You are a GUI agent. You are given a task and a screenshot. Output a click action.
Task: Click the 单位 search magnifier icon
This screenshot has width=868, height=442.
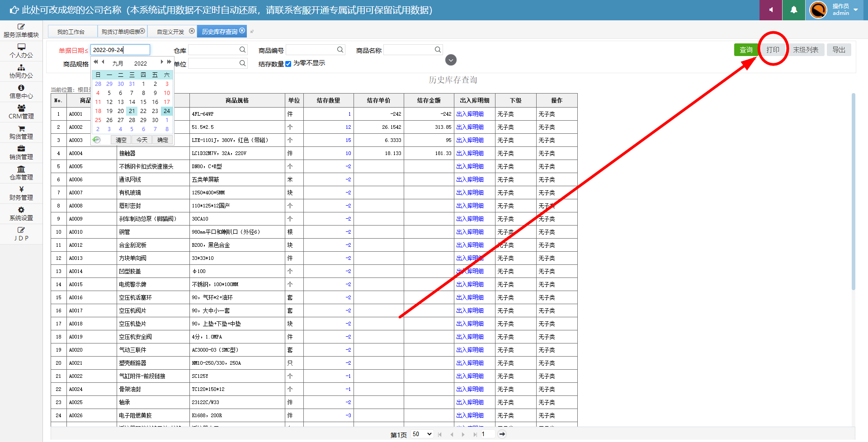pyautogui.click(x=243, y=63)
